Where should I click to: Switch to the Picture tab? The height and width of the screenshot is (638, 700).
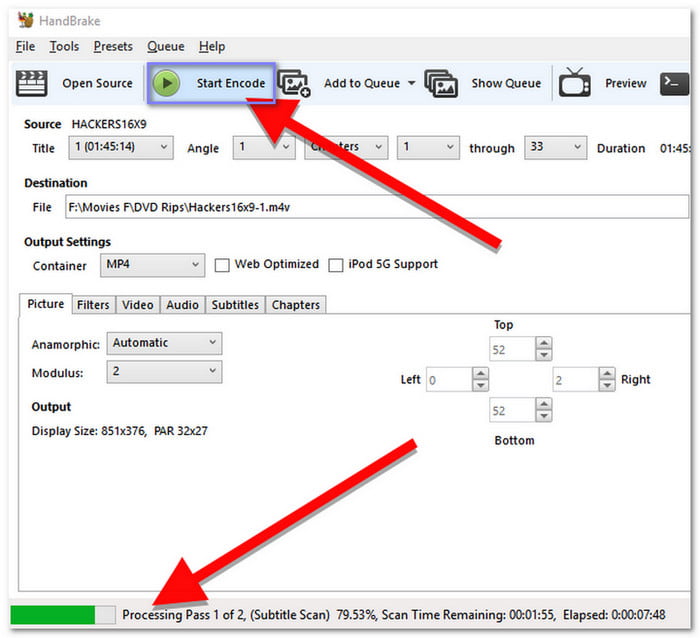point(46,304)
